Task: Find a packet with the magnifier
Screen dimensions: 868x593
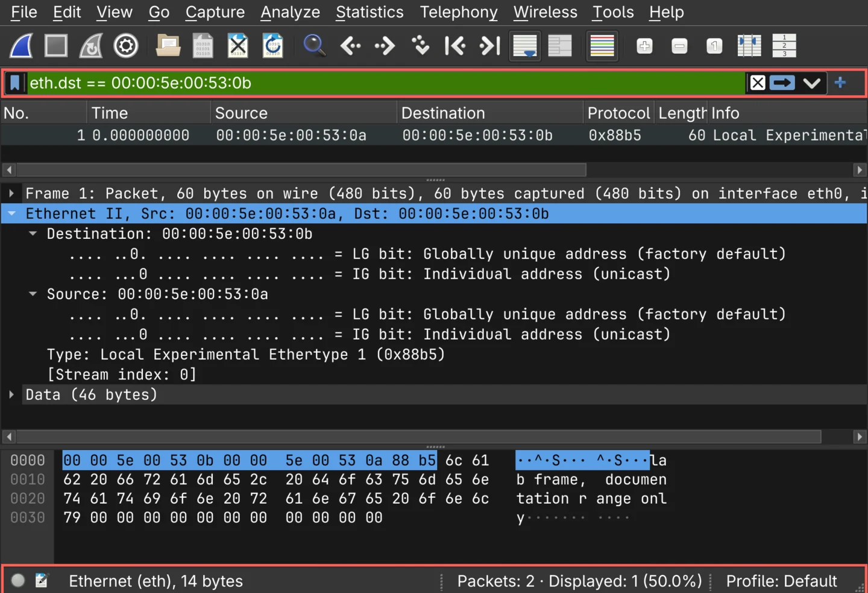Action: pyautogui.click(x=314, y=46)
